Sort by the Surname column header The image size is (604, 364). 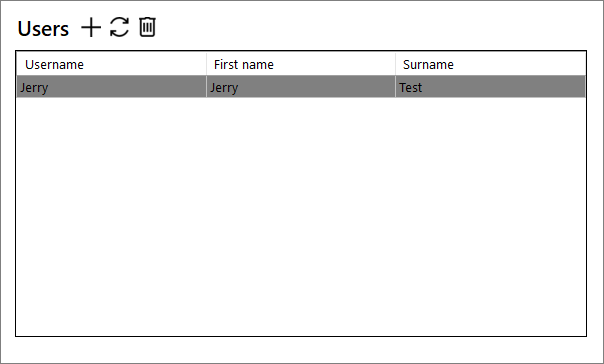490,64
